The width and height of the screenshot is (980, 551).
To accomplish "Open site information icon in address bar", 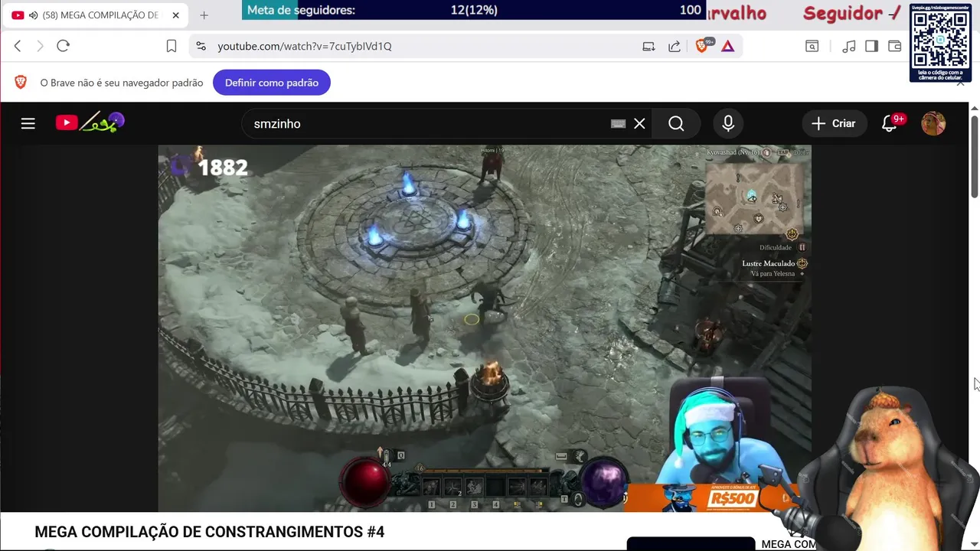I will (201, 46).
